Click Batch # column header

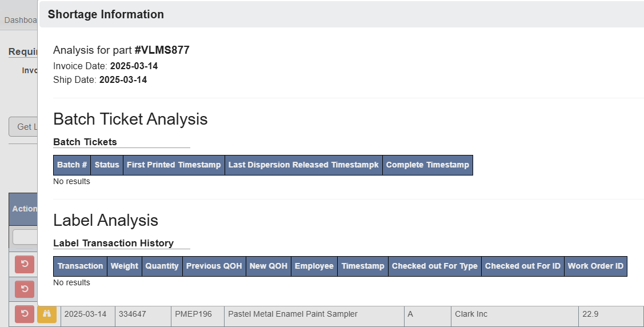coord(72,165)
